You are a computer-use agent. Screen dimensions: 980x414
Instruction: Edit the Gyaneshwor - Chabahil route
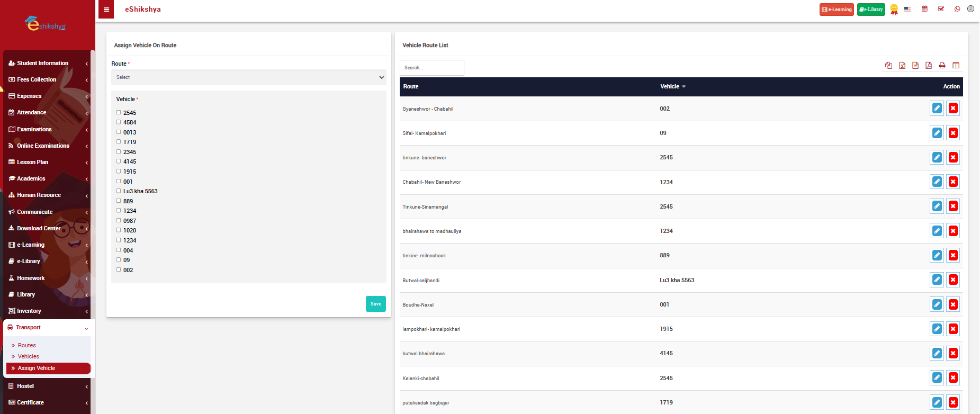point(937,109)
